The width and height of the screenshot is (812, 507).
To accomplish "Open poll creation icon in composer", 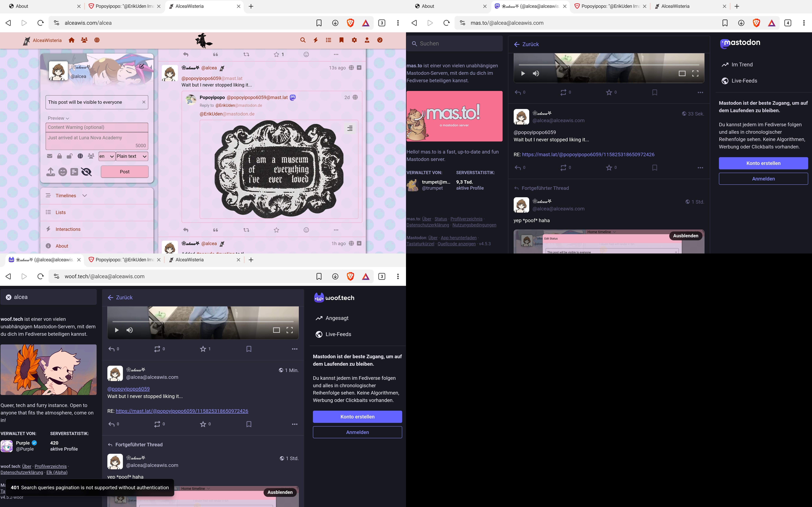I will click(74, 172).
